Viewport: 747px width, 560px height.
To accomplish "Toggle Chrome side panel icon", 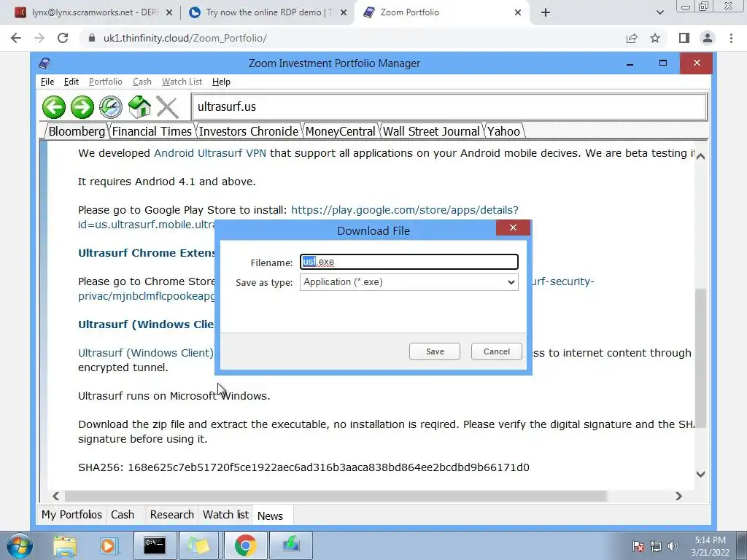I will (x=684, y=38).
